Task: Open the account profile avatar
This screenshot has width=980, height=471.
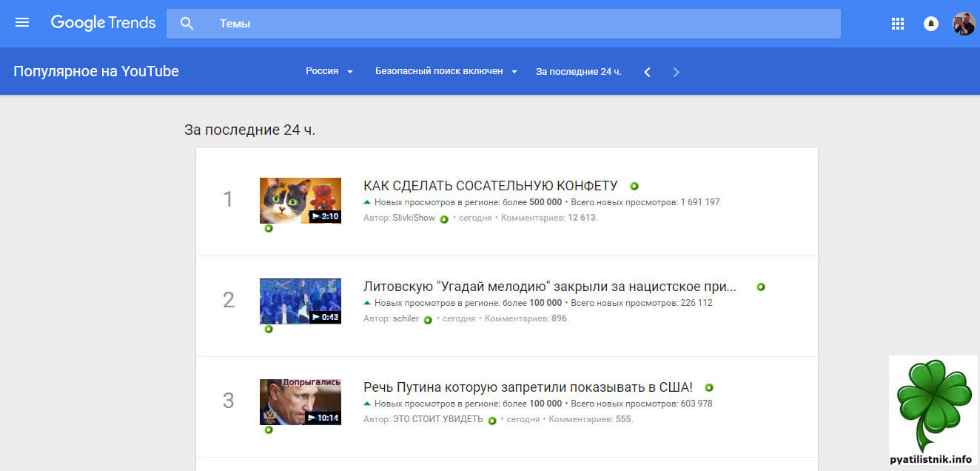Action: click(x=964, y=24)
